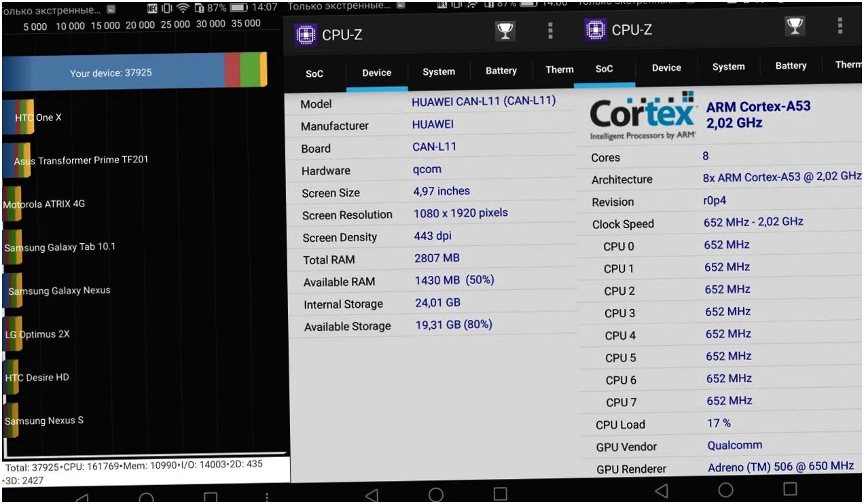Tap the GPU Vendor value 'Qualcomm'
The height and width of the screenshot is (504, 864).
point(734,446)
